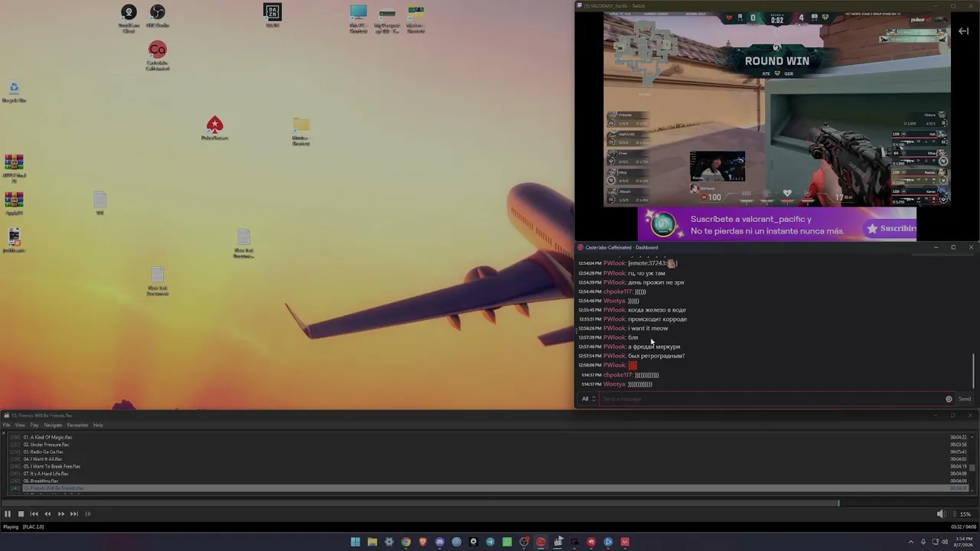
Task: Open the Help menu in music player
Action: click(x=98, y=425)
